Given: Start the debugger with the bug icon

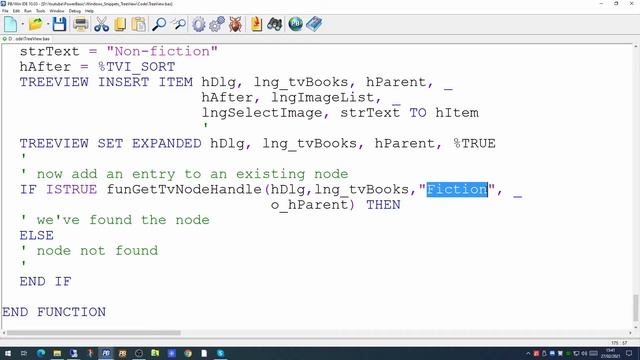Looking at the screenshot, I should (235, 24).
